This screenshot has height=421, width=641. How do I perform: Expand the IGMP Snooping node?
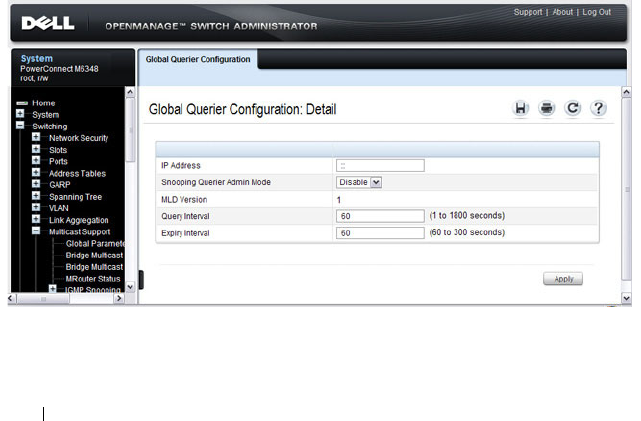tap(52, 289)
